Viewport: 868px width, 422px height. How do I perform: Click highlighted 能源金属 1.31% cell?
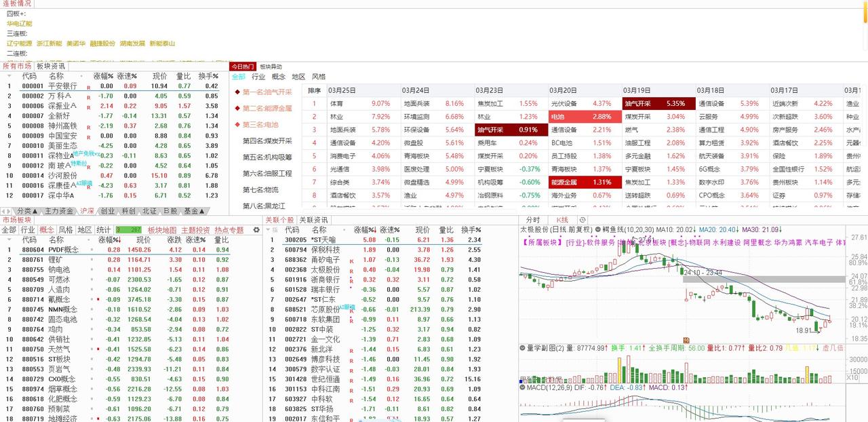click(585, 182)
